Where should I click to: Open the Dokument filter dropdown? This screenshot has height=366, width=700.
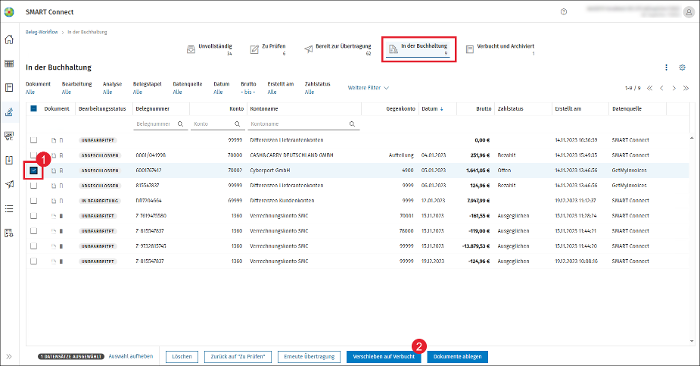(38, 88)
